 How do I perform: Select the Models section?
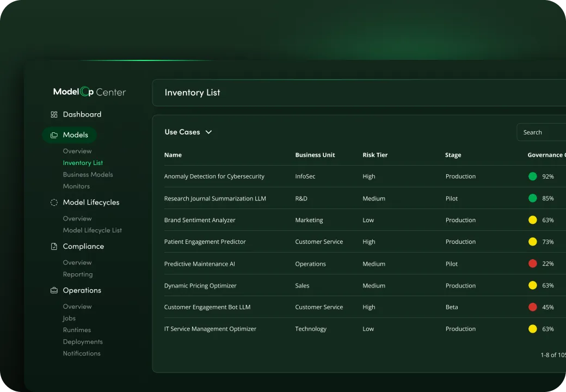[x=69, y=135]
